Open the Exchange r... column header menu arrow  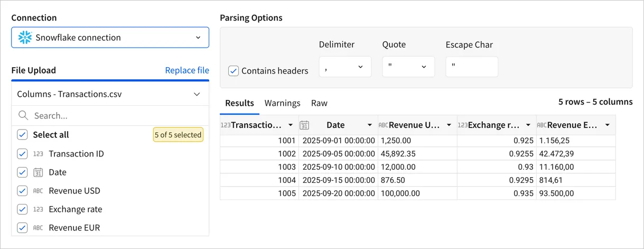[528, 125]
